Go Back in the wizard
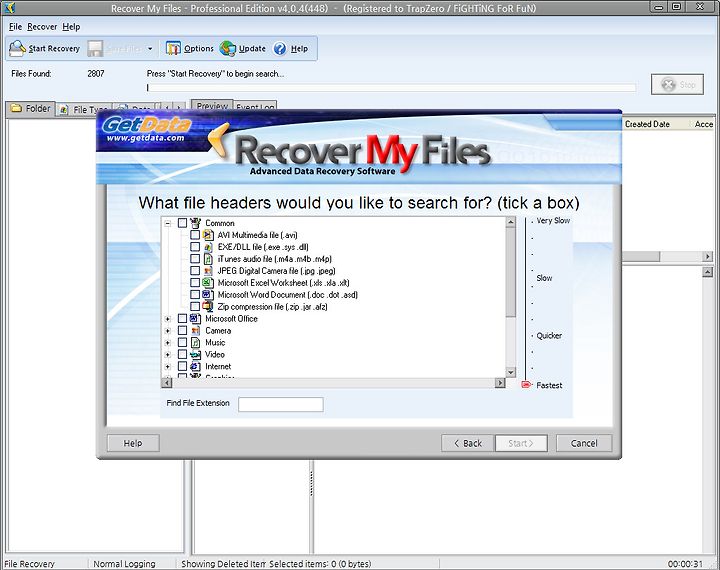The image size is (720, 570). click(x=467, y=443)
